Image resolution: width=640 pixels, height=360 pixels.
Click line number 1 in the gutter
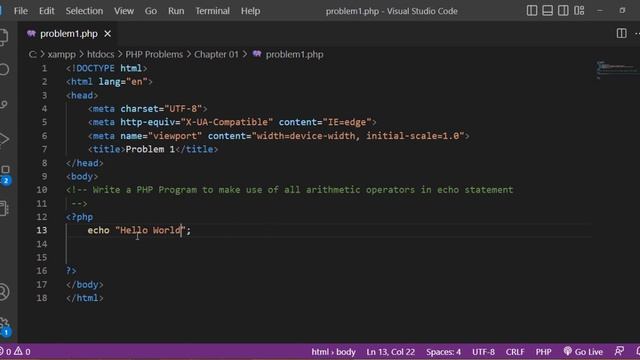coord(44,68)
